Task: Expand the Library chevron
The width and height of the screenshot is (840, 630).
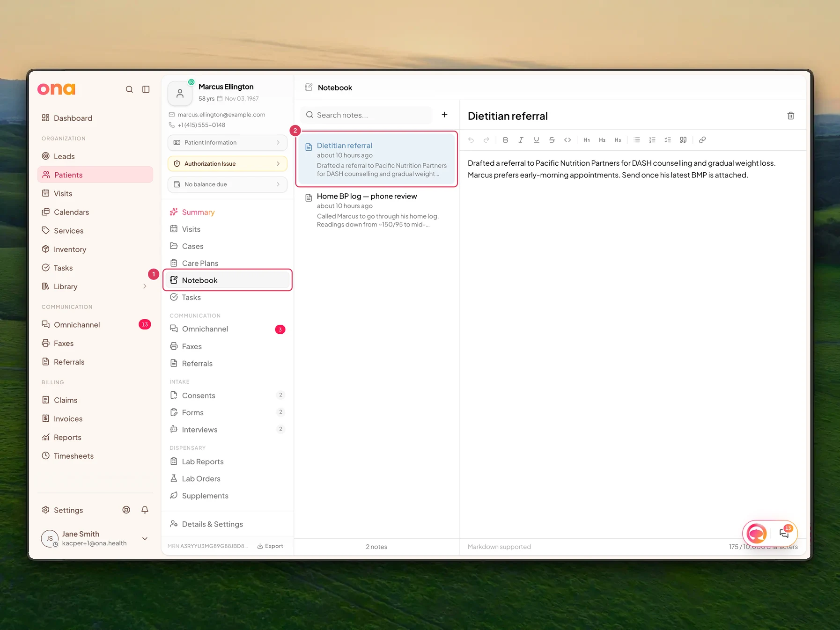Action: click(x=145, y=286)
